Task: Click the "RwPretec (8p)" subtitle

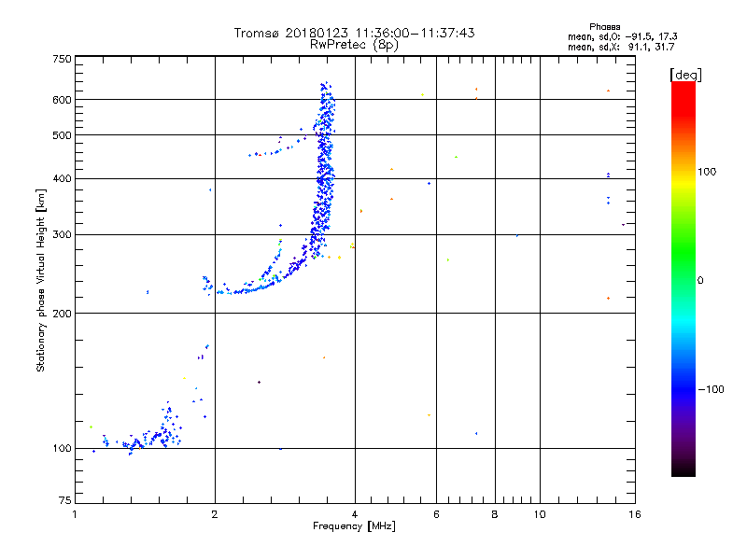Action: (354, 45)
